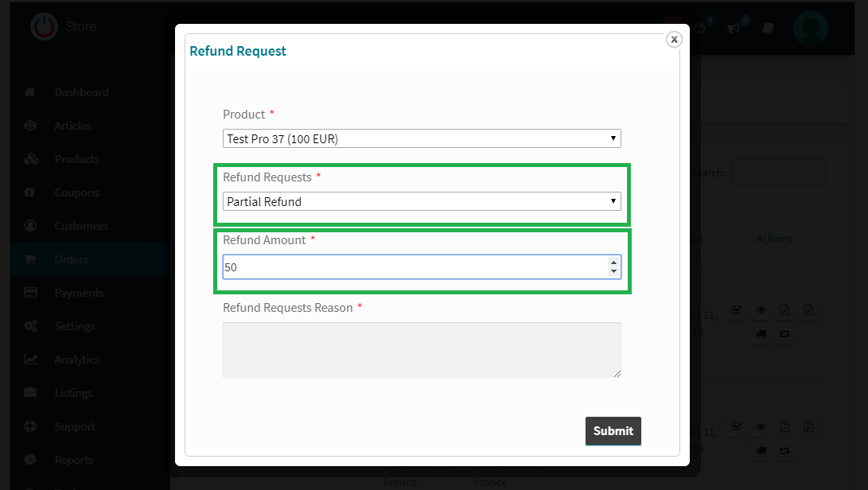This screenshot has height=490, width=868.
Task: Go to Dashboard in the sidebar
Action: (x=81, y=92)
